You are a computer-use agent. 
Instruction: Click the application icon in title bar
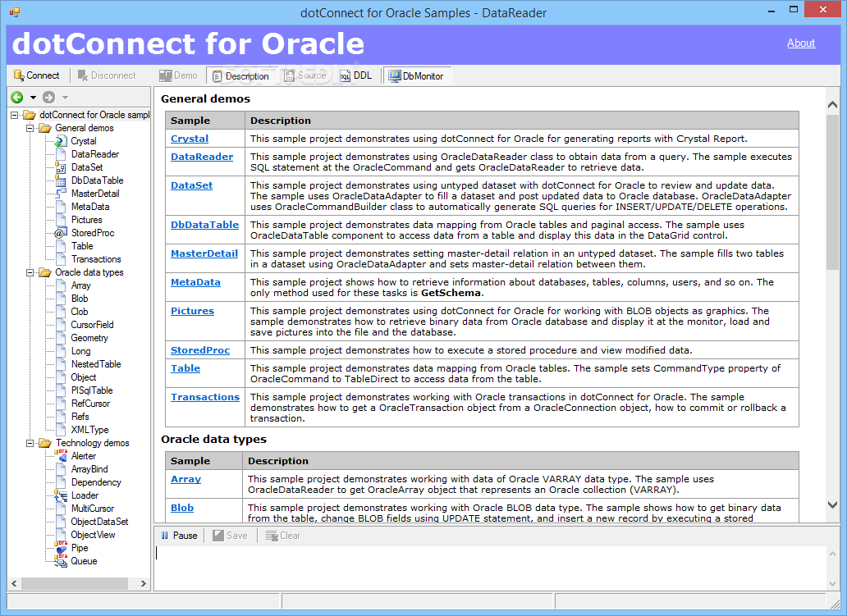[x=15, y=11]
